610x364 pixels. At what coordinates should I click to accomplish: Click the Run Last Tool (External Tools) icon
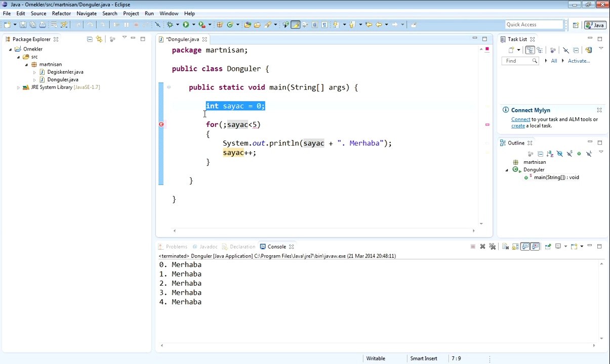[x=201, y=24]
